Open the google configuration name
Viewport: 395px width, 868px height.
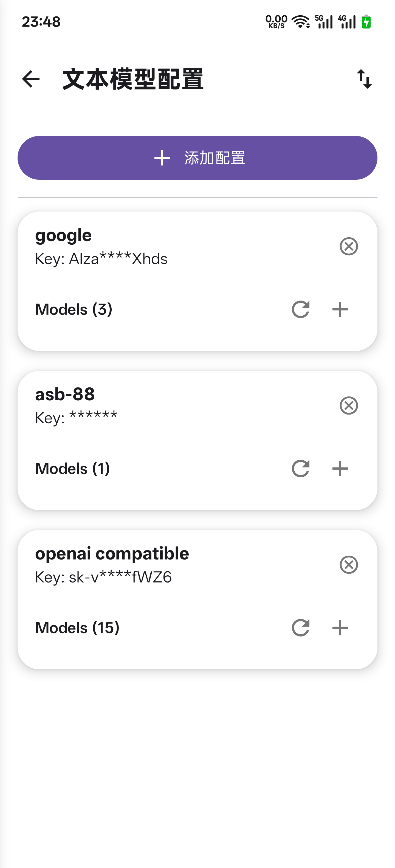click(63, 235)
